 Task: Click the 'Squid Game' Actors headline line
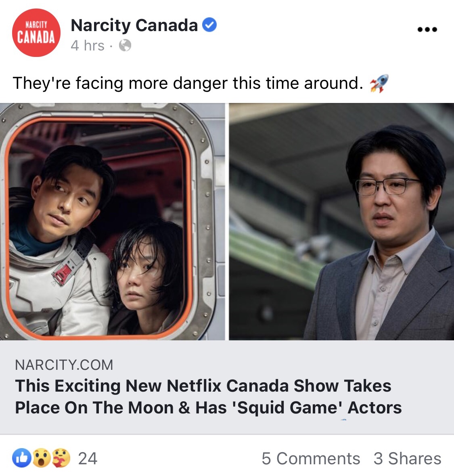pyautogui.click(x=209, y=407)
